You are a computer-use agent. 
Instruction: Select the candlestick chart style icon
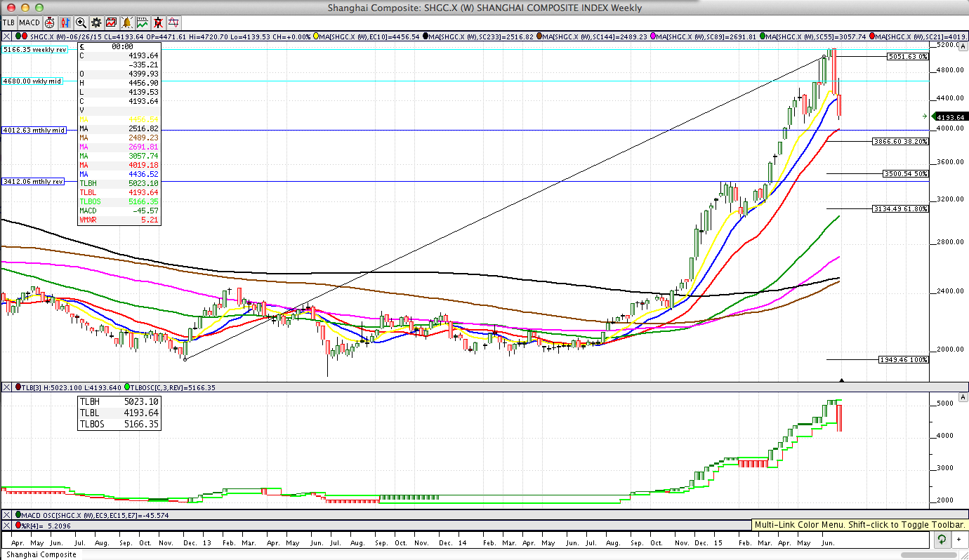pos(65,22)
